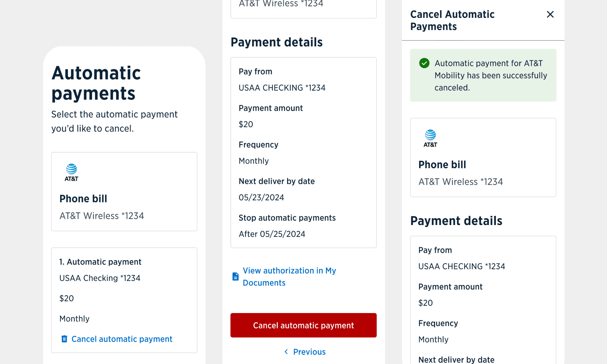Click the left chevron next to Previous

(286, 352)
